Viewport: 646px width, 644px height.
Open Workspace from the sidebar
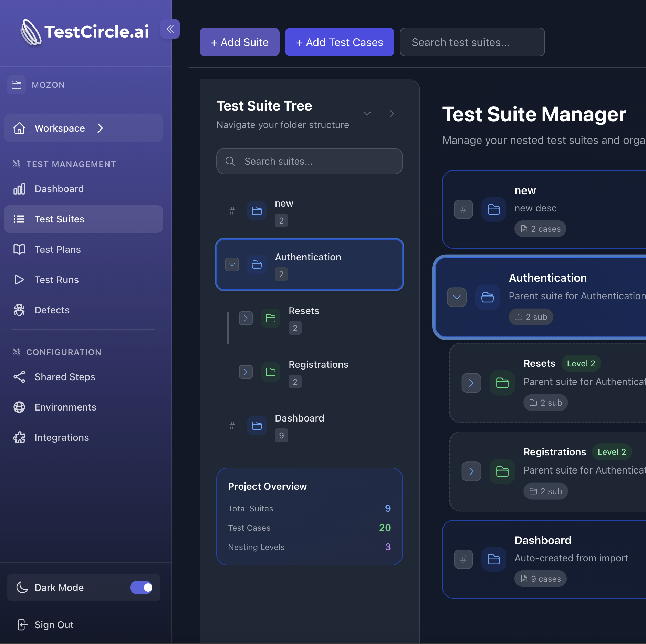59,128
